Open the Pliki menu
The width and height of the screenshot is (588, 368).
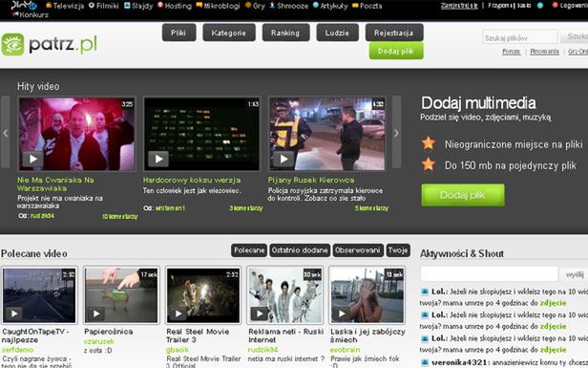(x=178, y=32)
